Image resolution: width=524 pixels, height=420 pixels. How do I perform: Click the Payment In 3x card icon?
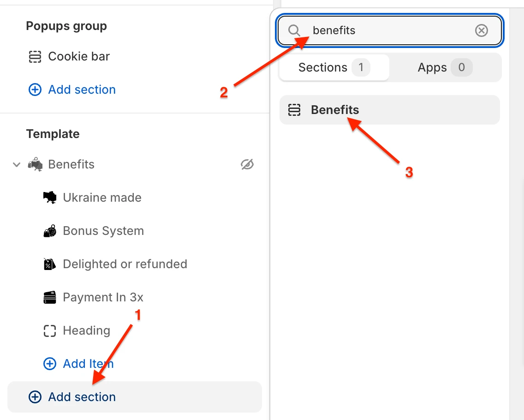coord(50,297)
